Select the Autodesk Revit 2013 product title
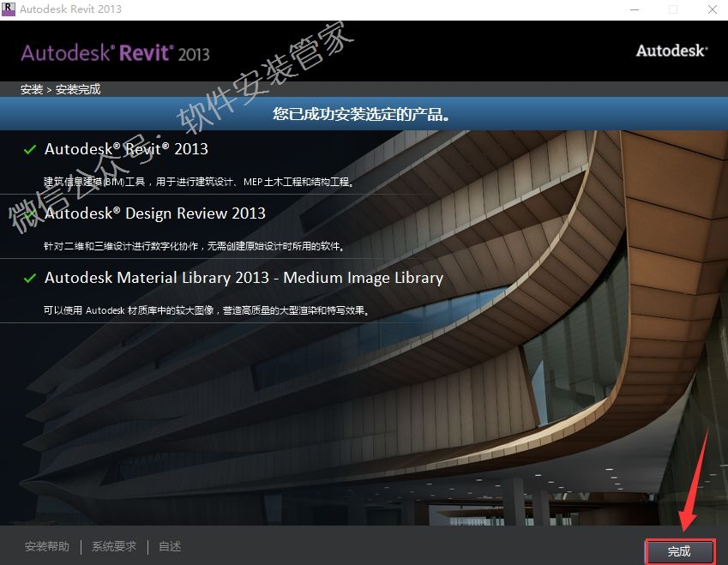The image size is (728, 565). (126, 149)
